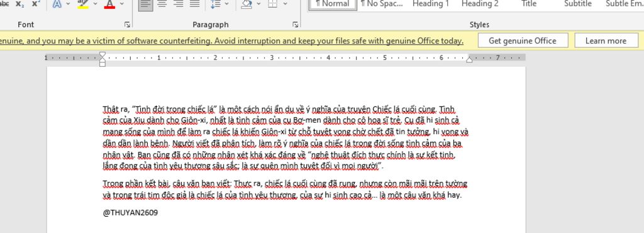Screen dimensions: 644x233
Task: Open the Text Effects dropdown arrow
Action: pyautogui.click(x=68, y=4)
